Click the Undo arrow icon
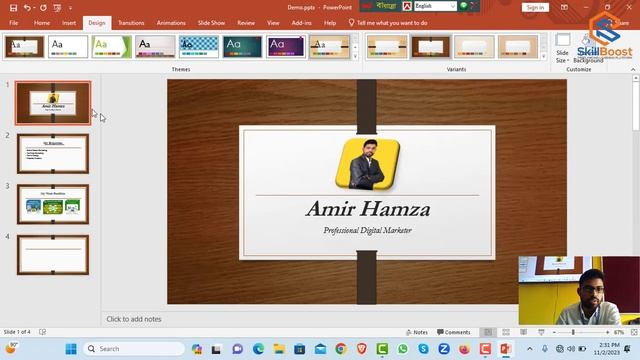 [27, 8]
